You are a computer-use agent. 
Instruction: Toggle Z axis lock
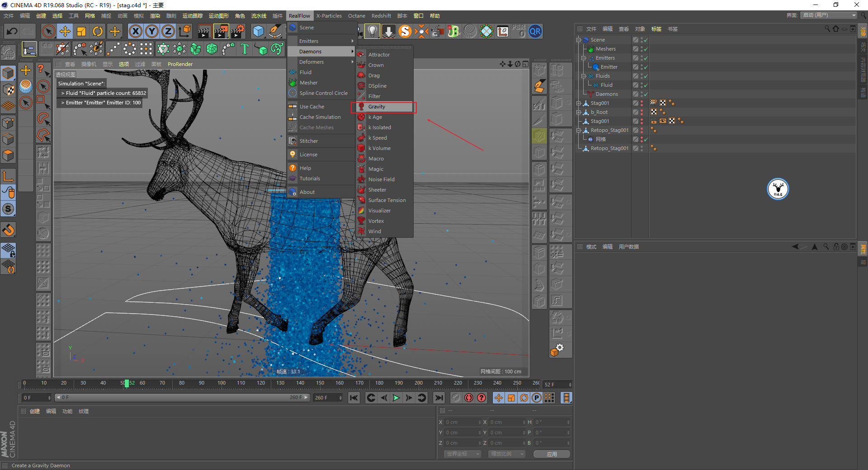[168, 32]
